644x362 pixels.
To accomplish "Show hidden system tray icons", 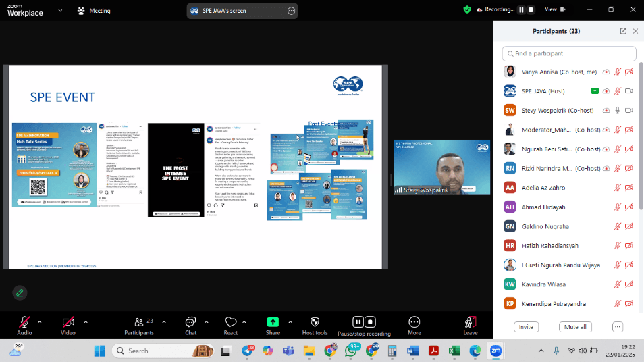I will pyautogui.click(x=541, y=351).
